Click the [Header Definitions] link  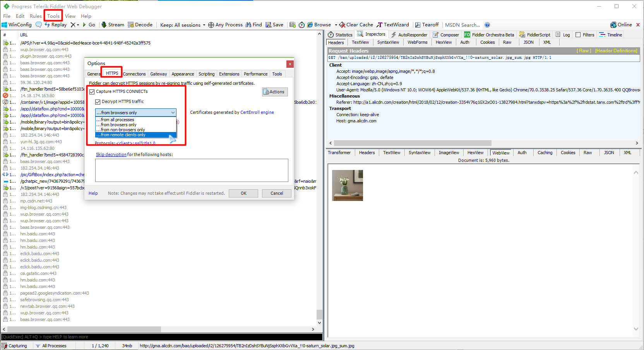[x=616, y=51]
